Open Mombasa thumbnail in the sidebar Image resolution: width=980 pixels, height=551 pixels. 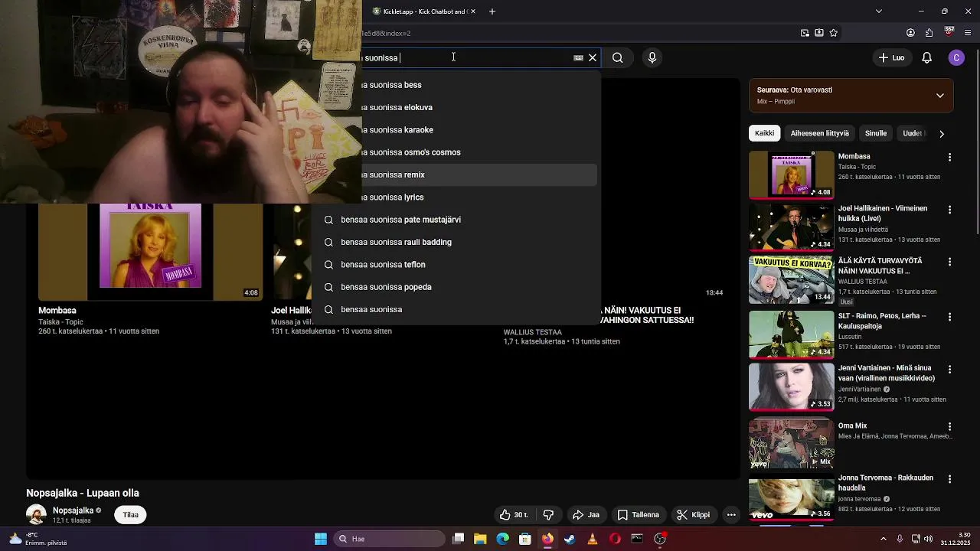(x=791, y=174)
